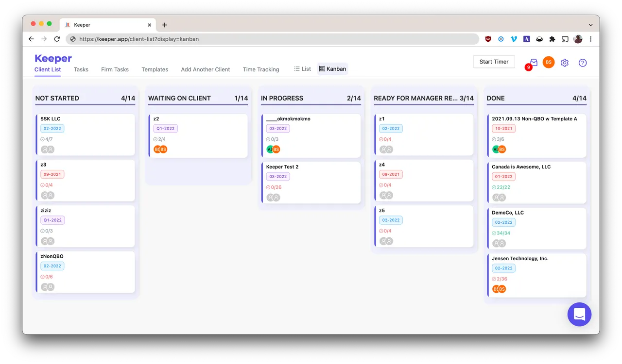622x364 pixels.
Task: Open the notifications inbox with 9 alerts
Action: coord(533,63)
